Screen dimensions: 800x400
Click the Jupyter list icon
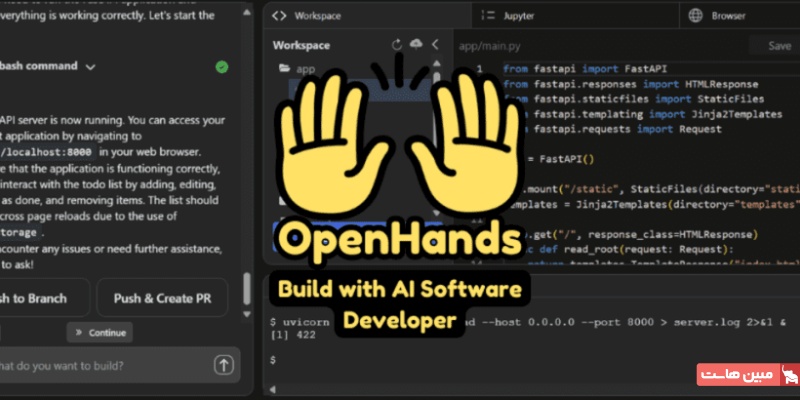coord(488,15)
